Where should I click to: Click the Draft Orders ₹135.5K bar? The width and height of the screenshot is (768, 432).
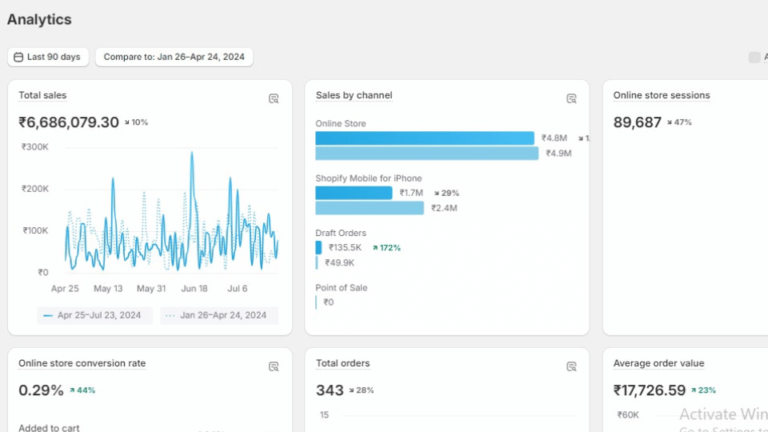319,247
